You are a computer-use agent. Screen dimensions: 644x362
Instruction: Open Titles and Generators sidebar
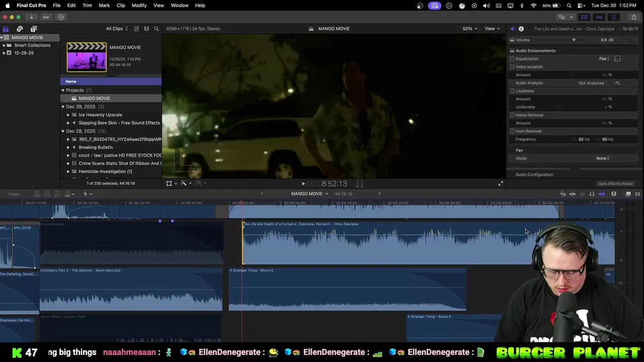tap(34, 29)
